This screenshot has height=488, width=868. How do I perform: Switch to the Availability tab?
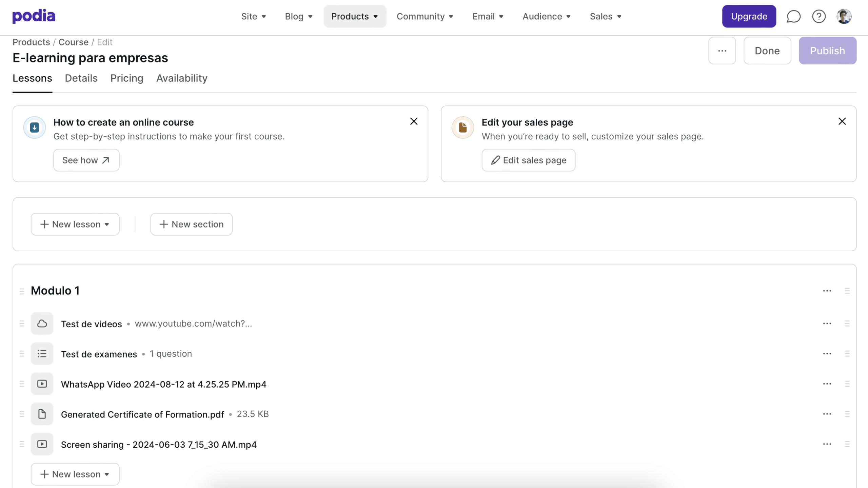[182, 78]
